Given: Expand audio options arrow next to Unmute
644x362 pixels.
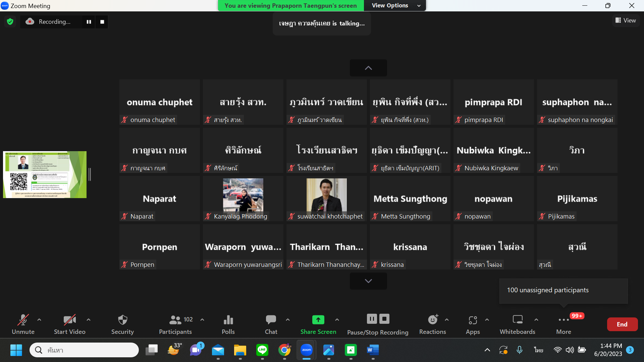Looking at the screenshot, I should (x=39, y=320).
